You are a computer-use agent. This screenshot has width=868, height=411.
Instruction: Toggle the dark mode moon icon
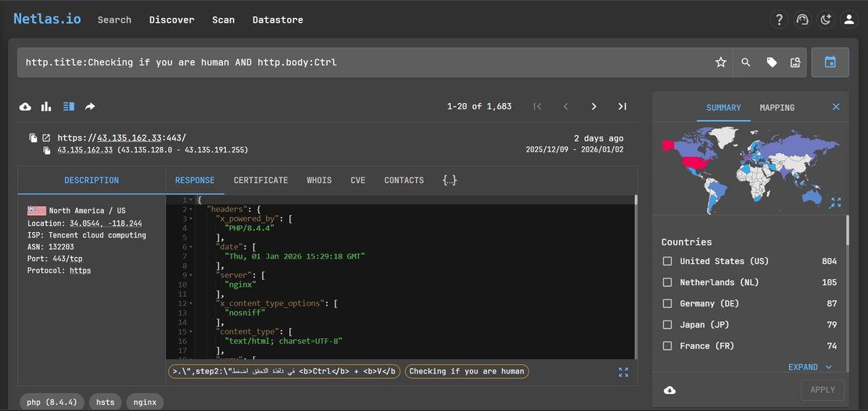825,20
